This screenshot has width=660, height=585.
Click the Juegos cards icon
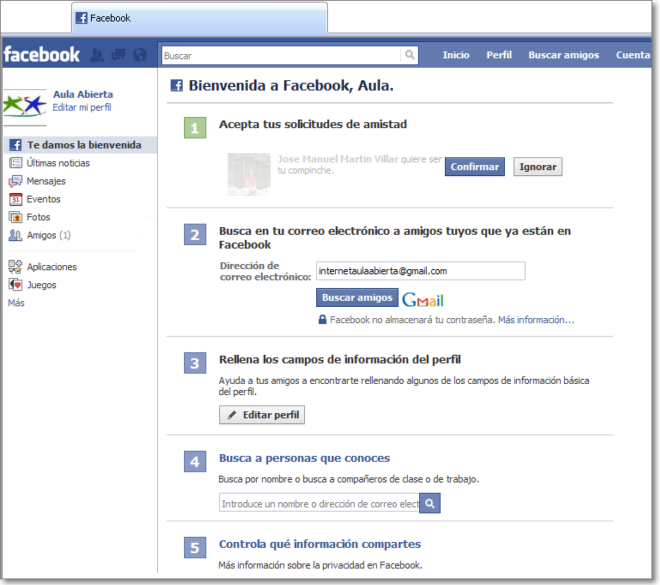coord(16,285)
